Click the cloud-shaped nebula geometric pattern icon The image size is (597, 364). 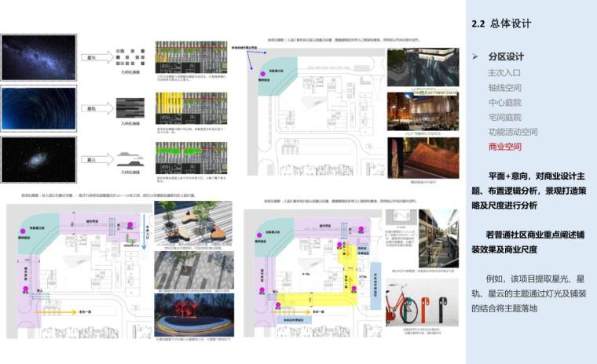(130, 159)
